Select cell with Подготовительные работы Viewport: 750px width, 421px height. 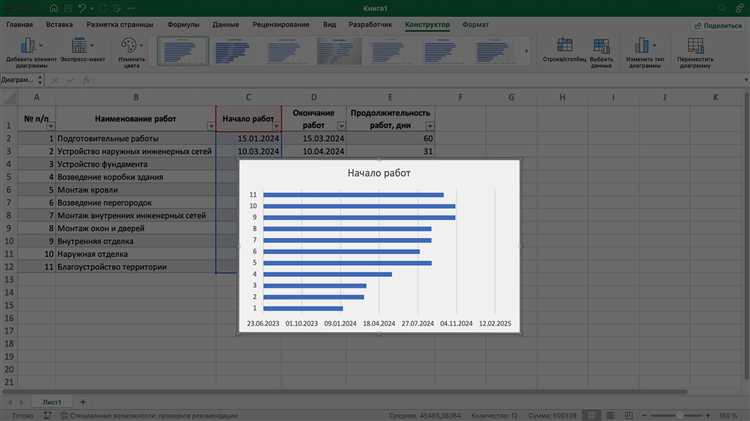135,138
